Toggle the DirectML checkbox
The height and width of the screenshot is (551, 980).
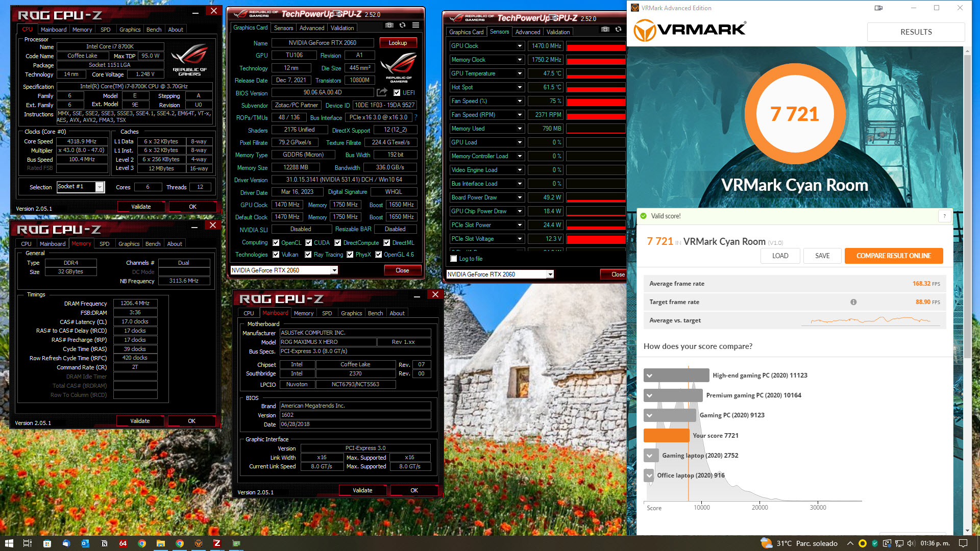[387, 243]
